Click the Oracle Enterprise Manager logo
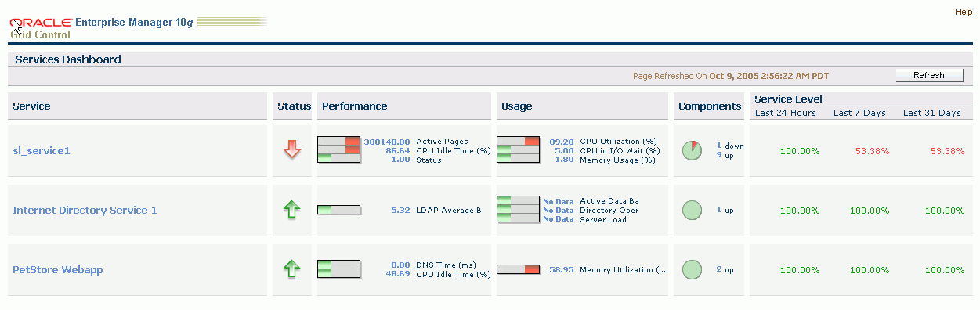This screenshot has width=980, height=310. [139, 28]
